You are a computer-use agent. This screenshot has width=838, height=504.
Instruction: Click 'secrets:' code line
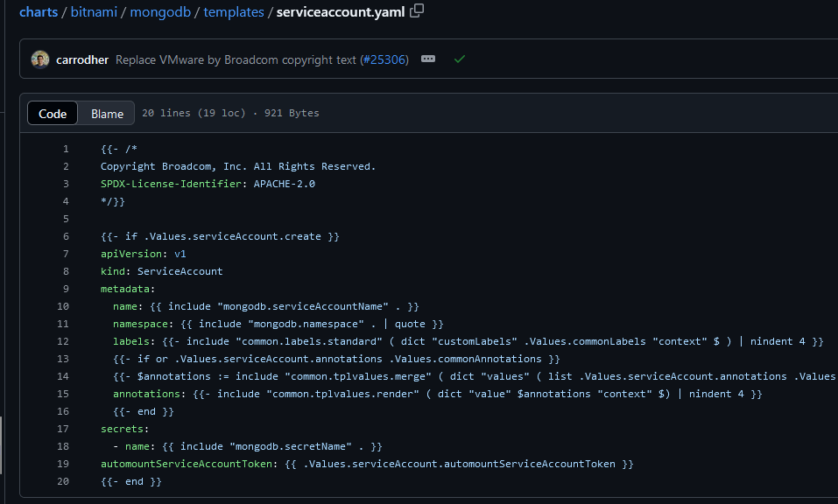pos(124,429)
